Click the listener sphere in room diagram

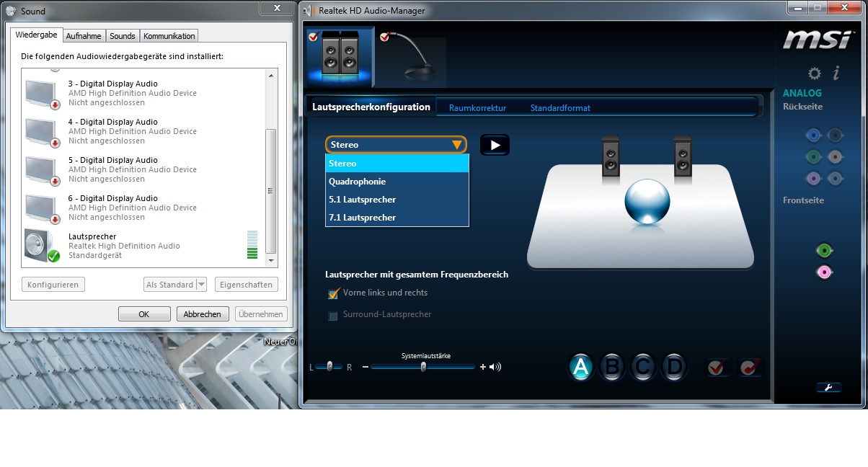pyautogui.click(x=647, y=201)
